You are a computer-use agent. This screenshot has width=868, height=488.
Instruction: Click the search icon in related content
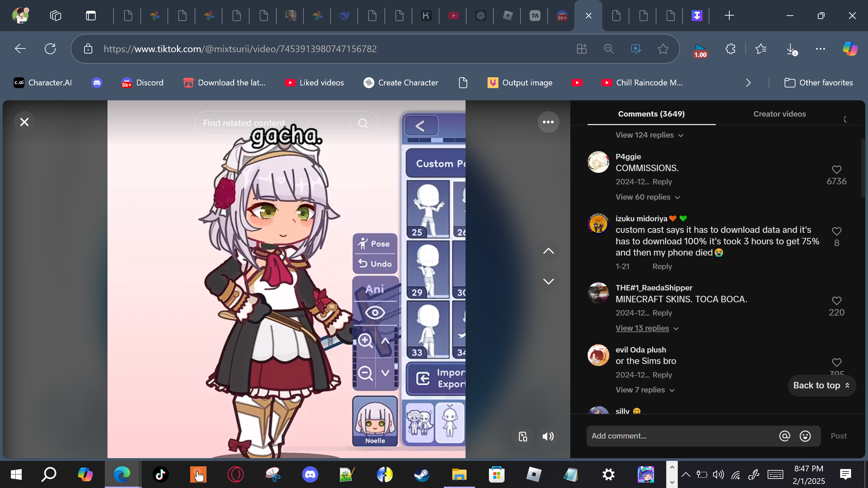point(363,123)
